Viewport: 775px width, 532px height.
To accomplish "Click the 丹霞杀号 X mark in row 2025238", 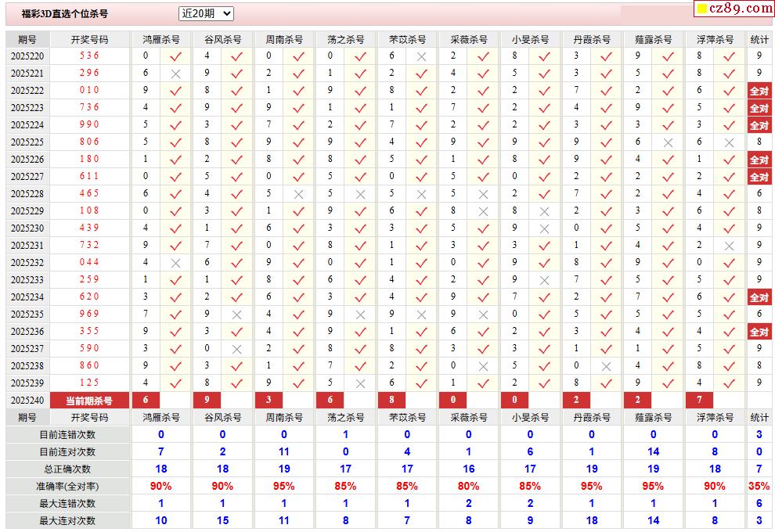I will tap(606, 366).
